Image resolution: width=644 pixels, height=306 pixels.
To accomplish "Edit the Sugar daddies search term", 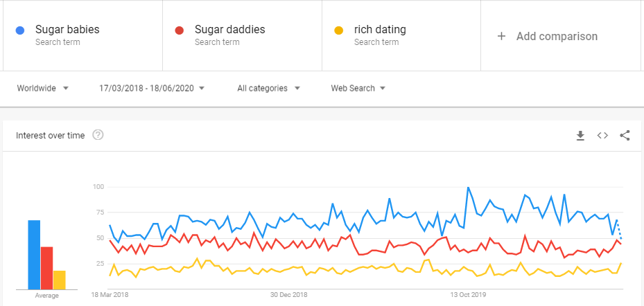I will (229, 30).
